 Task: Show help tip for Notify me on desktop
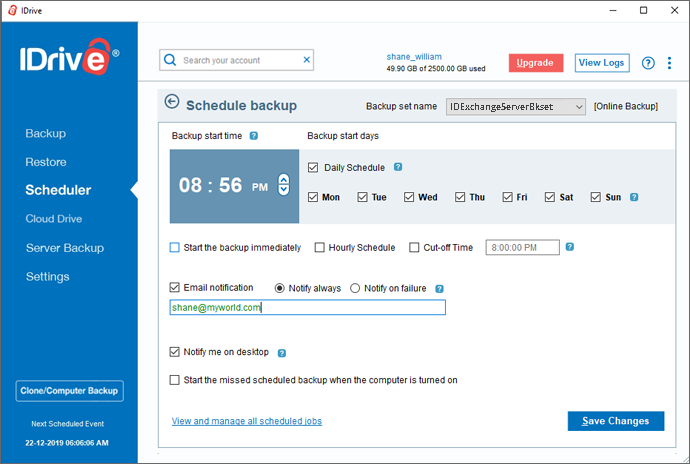[282, 353]
